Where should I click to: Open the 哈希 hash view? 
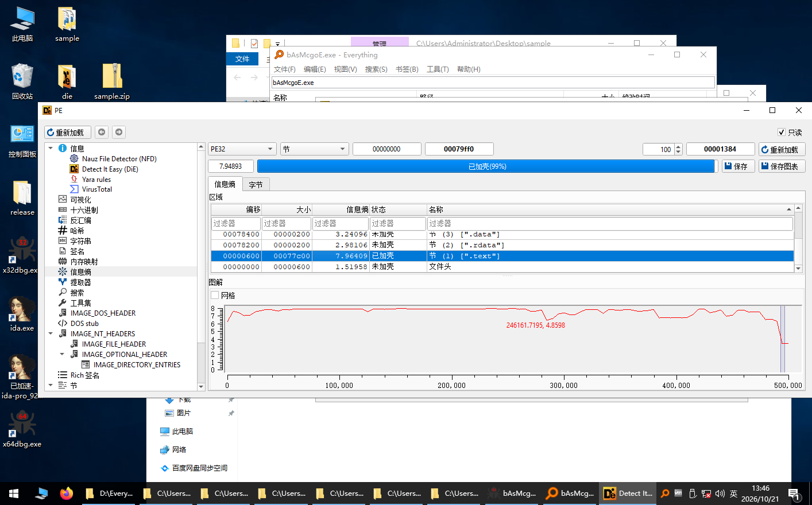(x=77, y=231)
